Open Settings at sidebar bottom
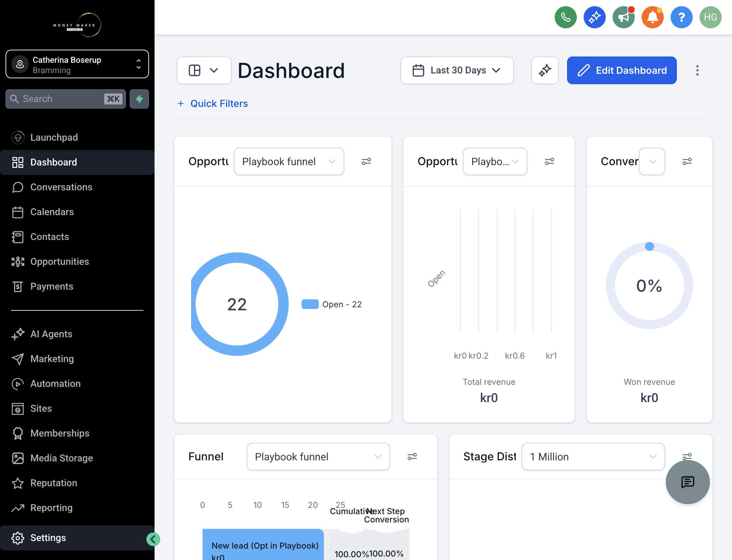This screenshot has width=732, height=560. click(x=77, y=538)
